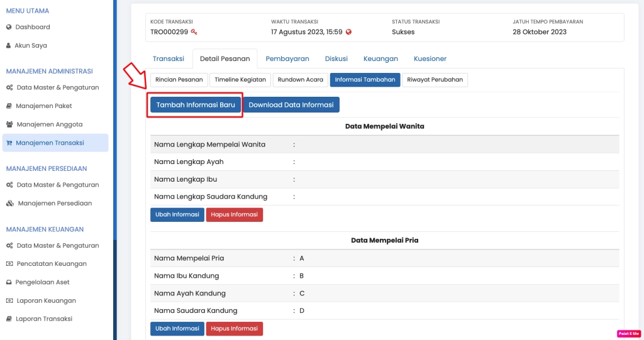This screenshot has width=644, height=340.
Task: Click Ubah Informasi under Data Mempelai Wanita
Action: pos(177,215)
